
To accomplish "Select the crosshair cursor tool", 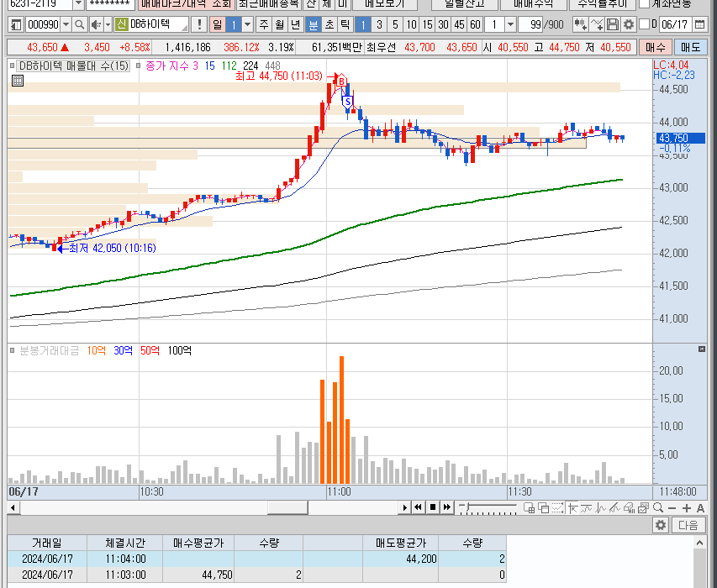I will coord(572,507).
